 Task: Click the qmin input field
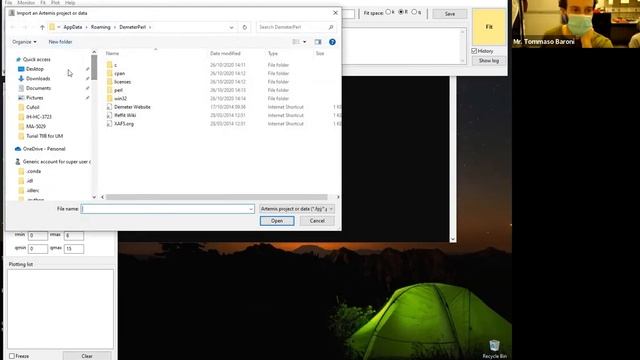[38, 249]
